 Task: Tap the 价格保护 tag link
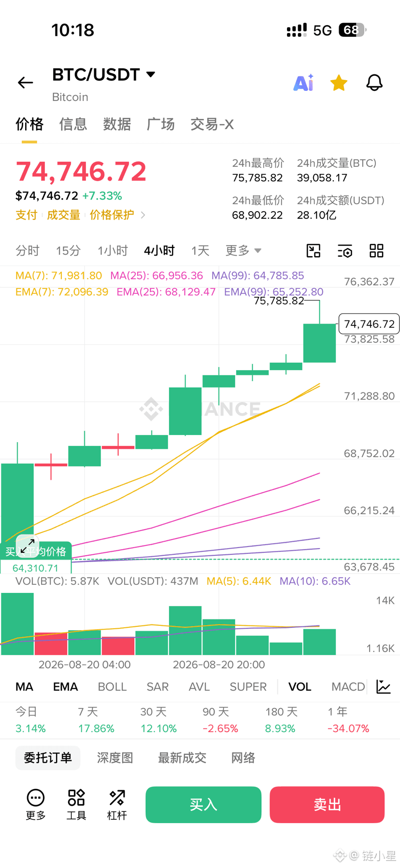(x=112, y=215)
